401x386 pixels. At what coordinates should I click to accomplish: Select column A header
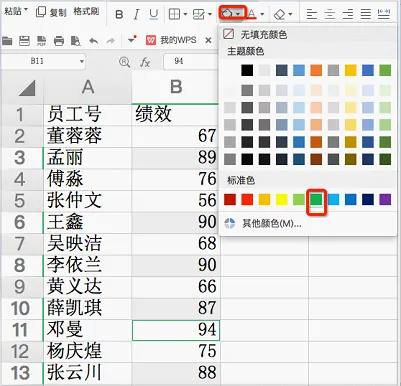[88, 87]
